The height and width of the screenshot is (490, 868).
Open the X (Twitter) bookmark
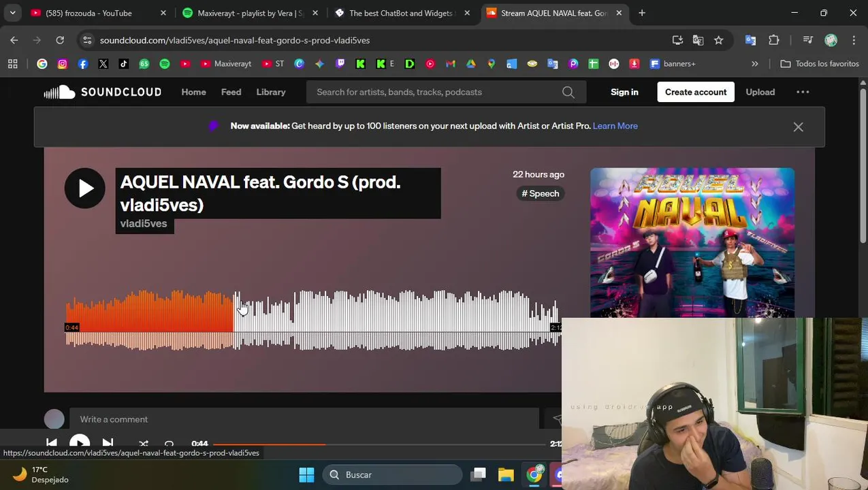click(x=103, y=63)
